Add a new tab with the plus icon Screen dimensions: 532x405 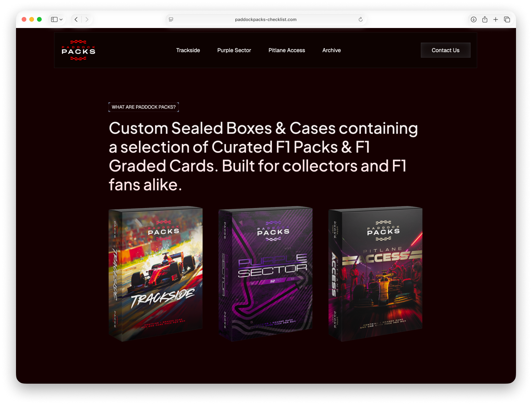coord(496,19)
